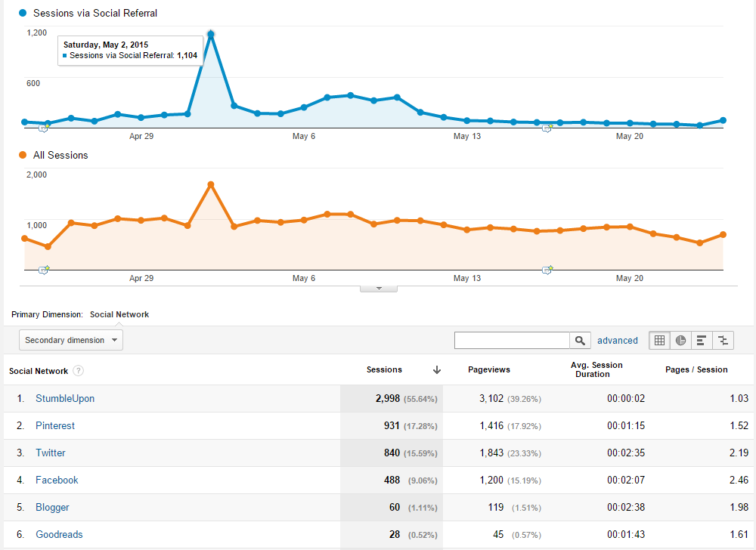Select the performance bar view icon
Screen dimensions: 756x550
tap(702, 341)
